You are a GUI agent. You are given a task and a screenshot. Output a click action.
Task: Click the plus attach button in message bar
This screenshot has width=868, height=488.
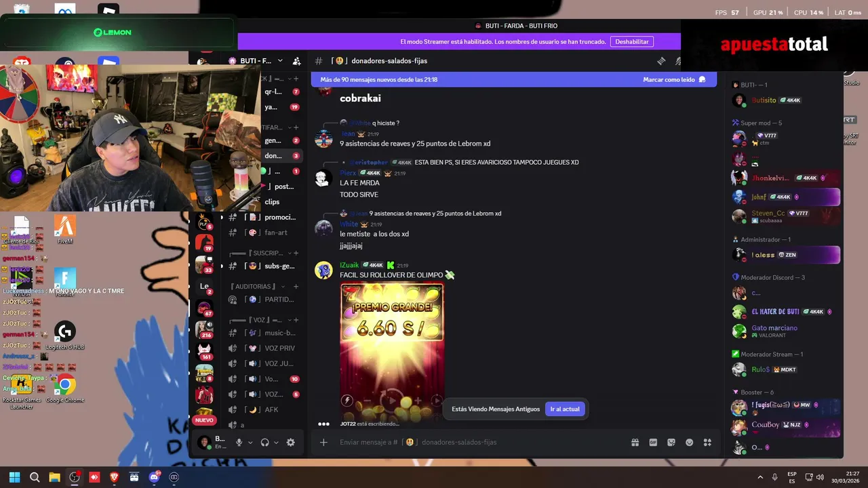pos(323,443)
